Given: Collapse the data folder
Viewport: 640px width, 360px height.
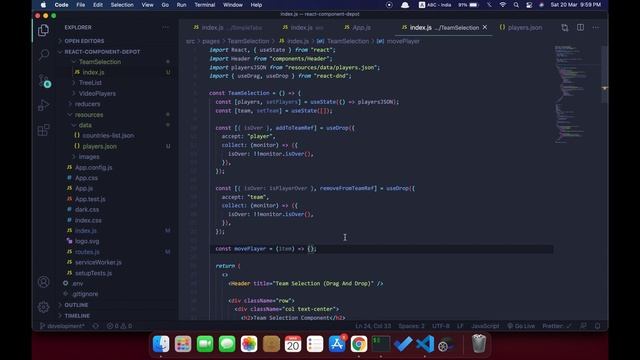Looking at the screenshot, I should coord(85,125).
